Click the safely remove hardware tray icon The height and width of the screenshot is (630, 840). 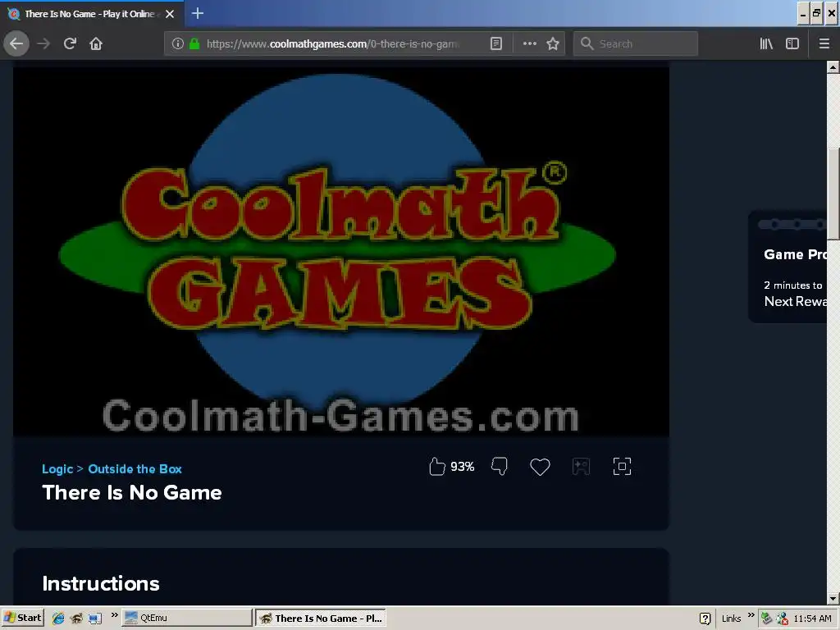[x=767, y=619]
